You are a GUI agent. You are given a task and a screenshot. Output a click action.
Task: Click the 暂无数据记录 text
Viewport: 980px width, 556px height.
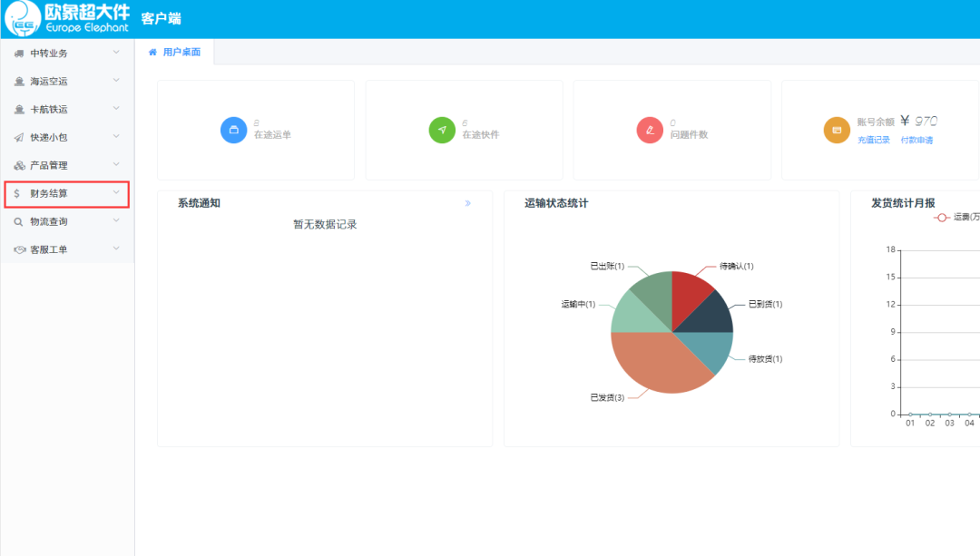[325, 224]
